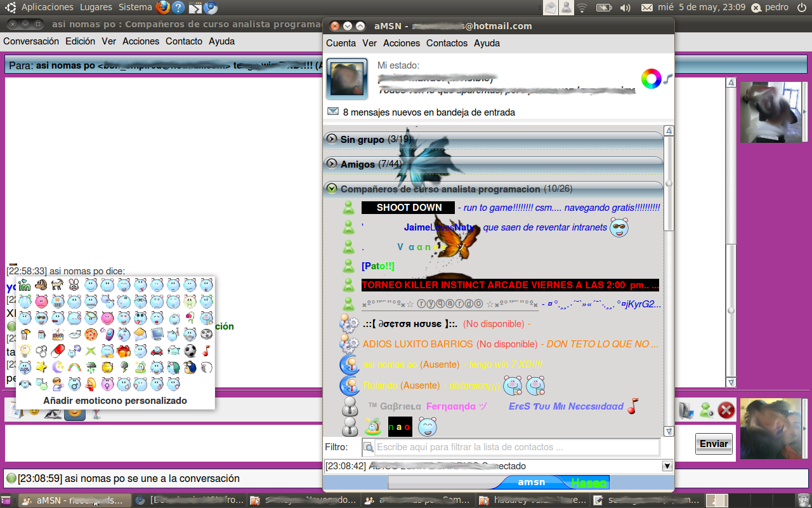Click the blue music note next to status
812x508 pixels.
[x=668, y=79]
